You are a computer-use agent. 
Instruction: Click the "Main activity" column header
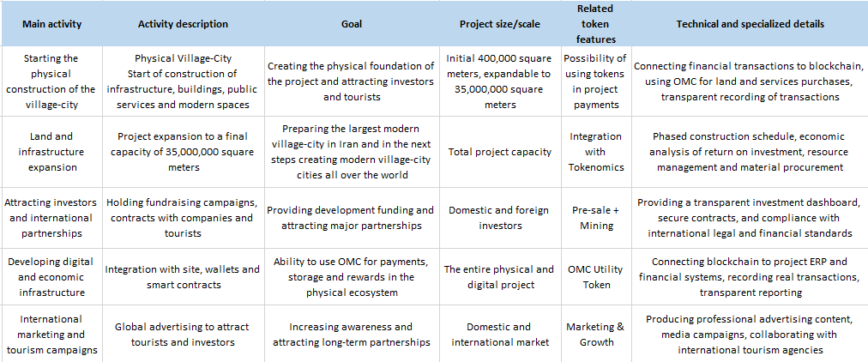click(x=51, y=24)
